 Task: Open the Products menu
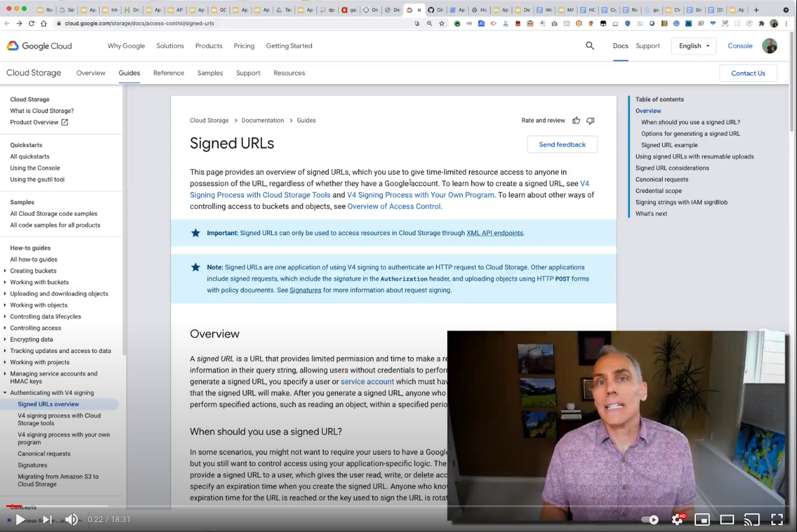coord(209,46)
